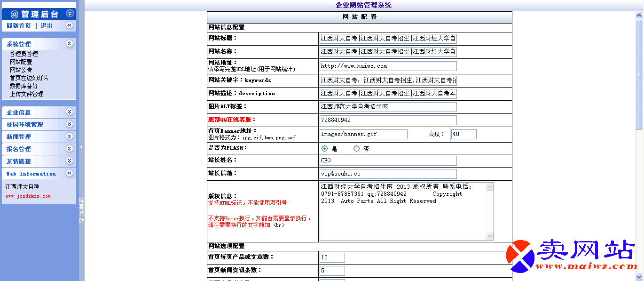Click the sidebar collapse arrow on divider
The height and width of the screenshot is (281, 644).
pos(81,147)
